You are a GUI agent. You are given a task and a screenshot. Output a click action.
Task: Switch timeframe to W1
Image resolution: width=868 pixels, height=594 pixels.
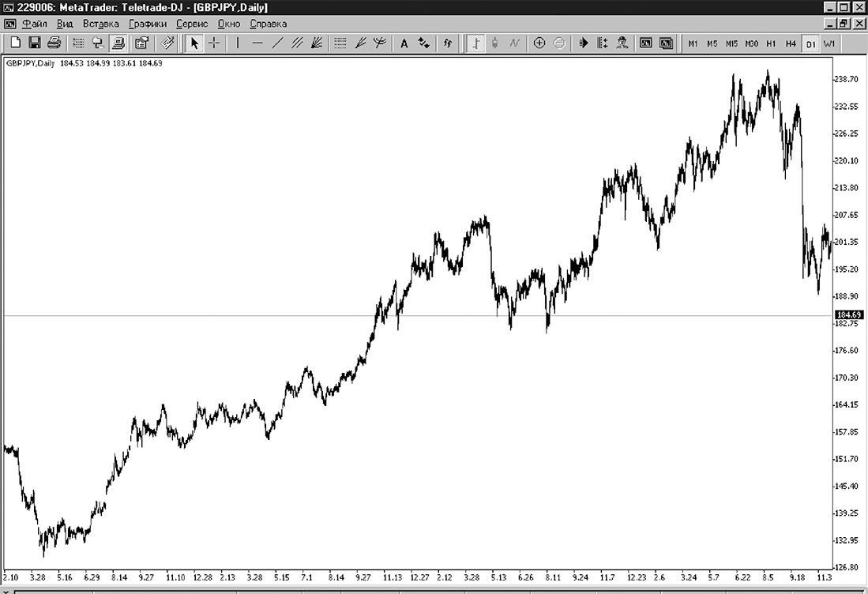click(829, 43)
